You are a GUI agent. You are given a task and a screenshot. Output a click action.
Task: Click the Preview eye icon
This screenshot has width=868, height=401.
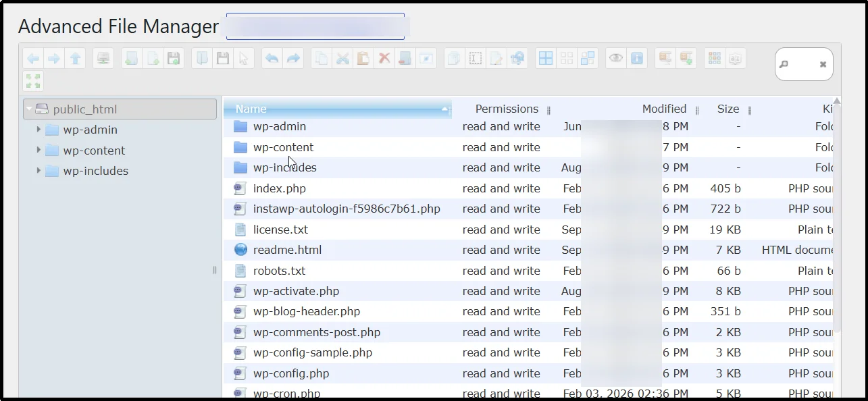[615, 59]
